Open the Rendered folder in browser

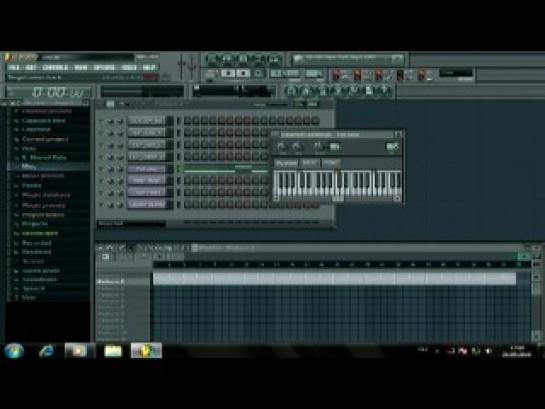36,252
